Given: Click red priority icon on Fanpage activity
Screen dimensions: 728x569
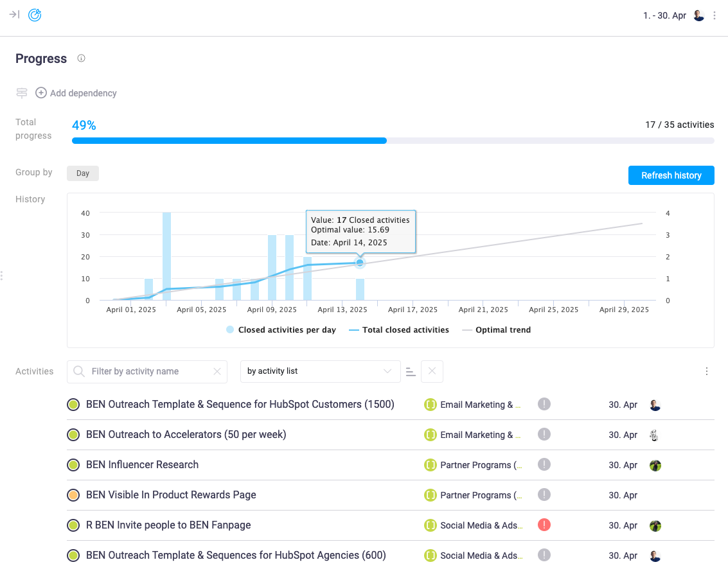Looking at the screenshot, I should point(544,525).
